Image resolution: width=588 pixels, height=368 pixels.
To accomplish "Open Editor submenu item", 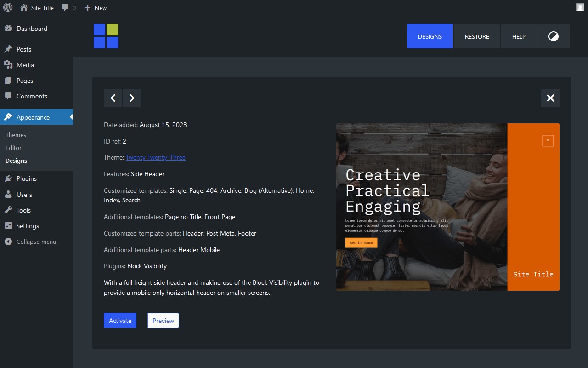I will point(14,148).
